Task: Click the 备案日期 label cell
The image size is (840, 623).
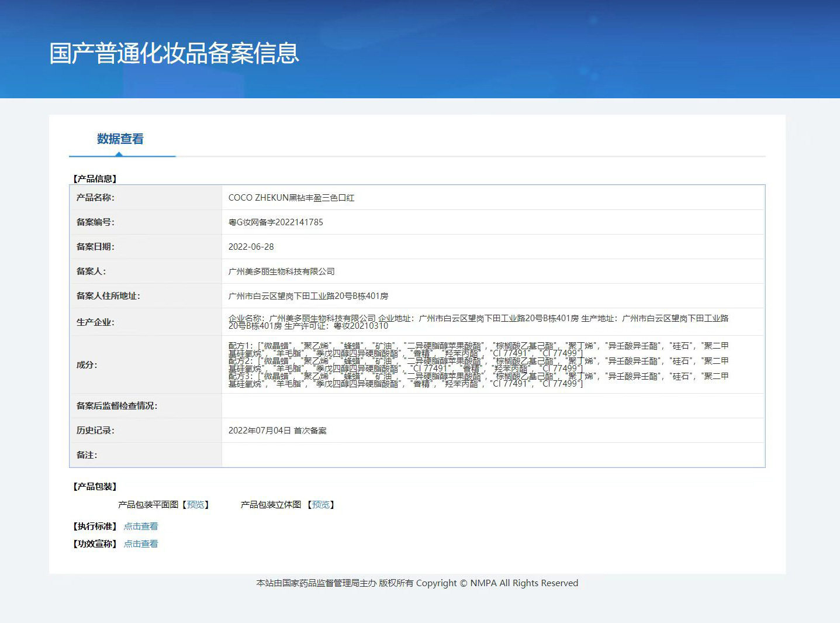Action: (x=146, y=247)
